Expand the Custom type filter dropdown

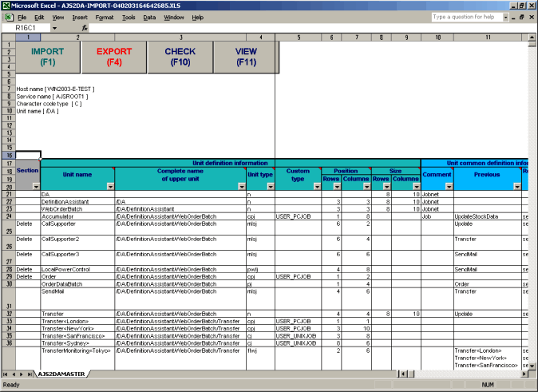coord(314,186)
